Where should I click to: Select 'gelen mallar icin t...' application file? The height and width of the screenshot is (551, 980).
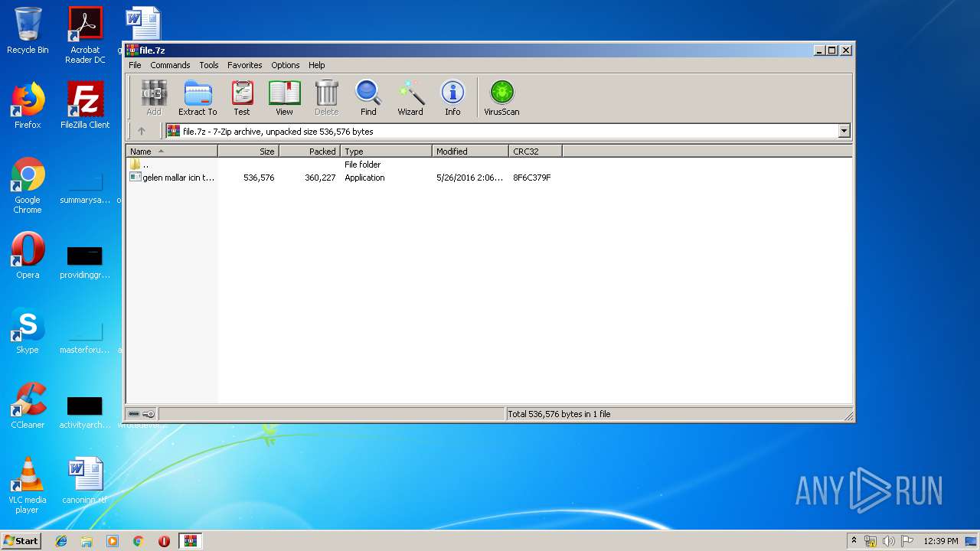pos(172,178)
